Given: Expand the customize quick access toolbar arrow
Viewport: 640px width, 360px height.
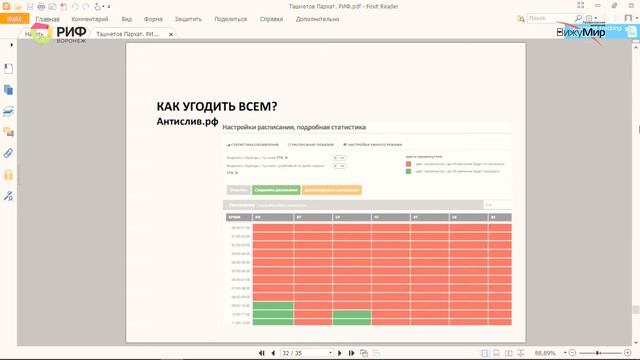Looking at the screenshot, I should point(109,7).
